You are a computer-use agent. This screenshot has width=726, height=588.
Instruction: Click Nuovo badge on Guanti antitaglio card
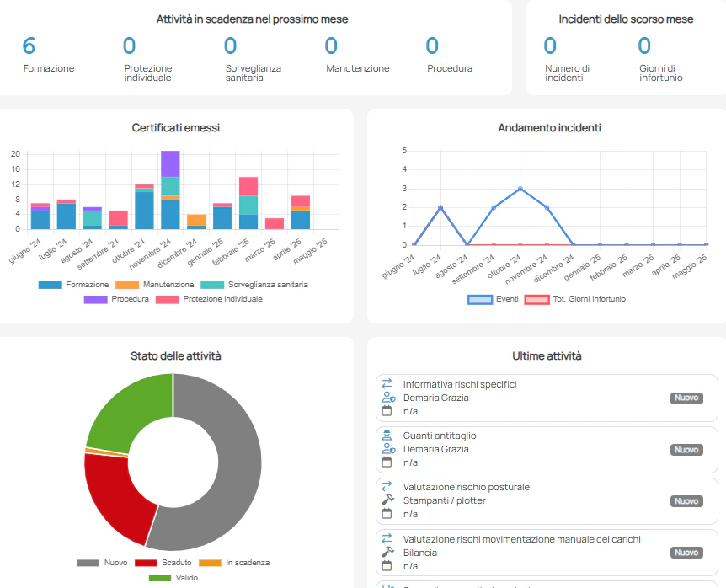pyautogui.click(x=686, y=450)
